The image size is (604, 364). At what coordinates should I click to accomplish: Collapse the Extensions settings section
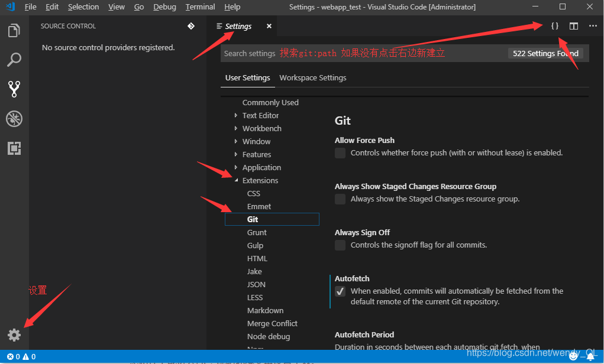coord(236,180)
